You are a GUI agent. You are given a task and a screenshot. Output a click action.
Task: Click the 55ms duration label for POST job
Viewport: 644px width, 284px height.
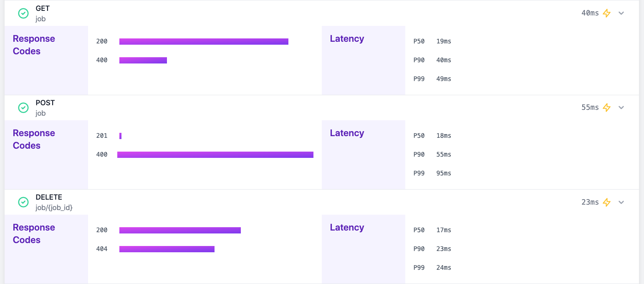[590, 107]
